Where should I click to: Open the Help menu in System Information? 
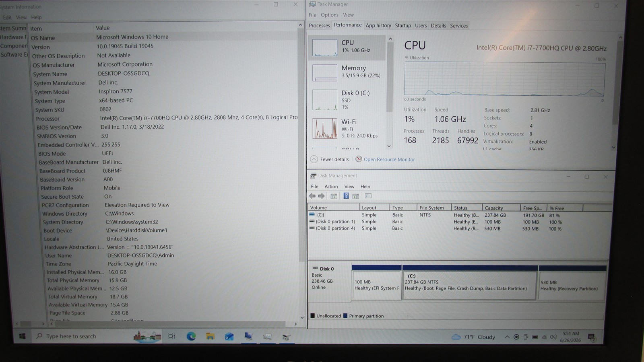[x=36, y=17]
